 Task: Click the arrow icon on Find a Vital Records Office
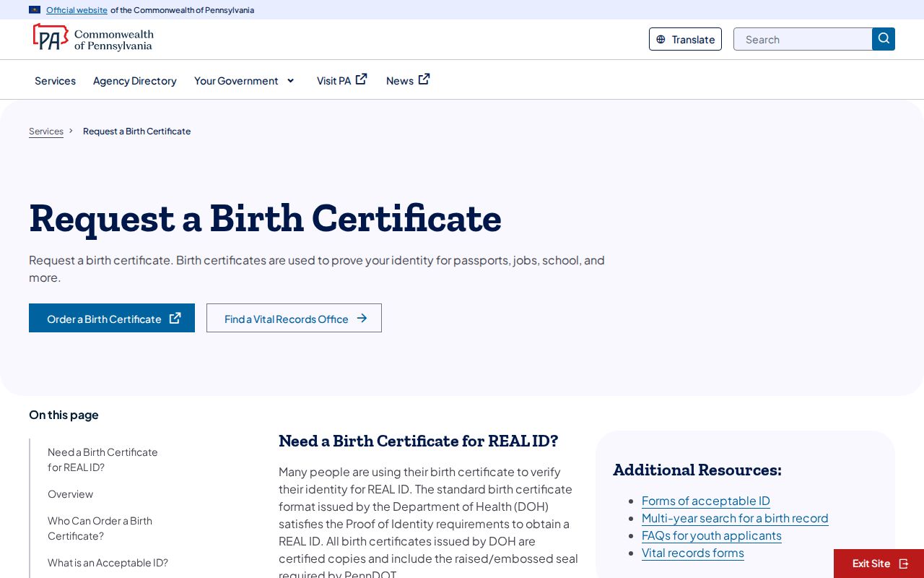tap(362, 318)
